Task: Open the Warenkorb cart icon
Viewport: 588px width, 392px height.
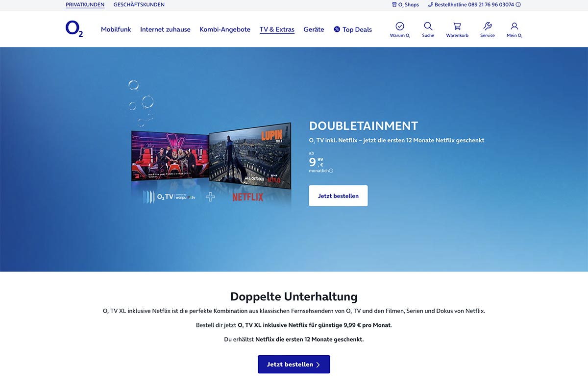Action: tap(457, 26)
